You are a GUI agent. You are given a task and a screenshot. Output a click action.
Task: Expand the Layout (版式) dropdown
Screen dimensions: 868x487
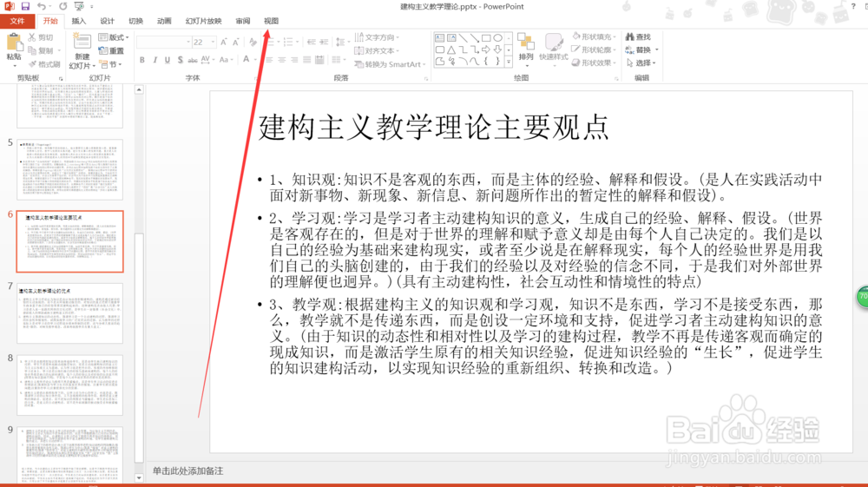(x=114, y=37)
